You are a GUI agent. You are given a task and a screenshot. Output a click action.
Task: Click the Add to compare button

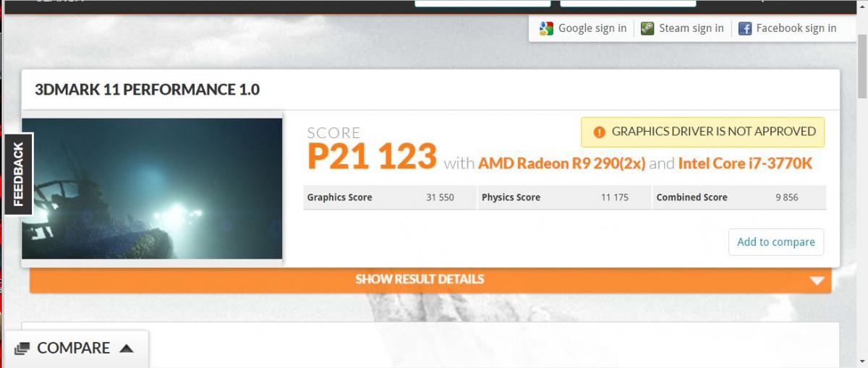776,242
